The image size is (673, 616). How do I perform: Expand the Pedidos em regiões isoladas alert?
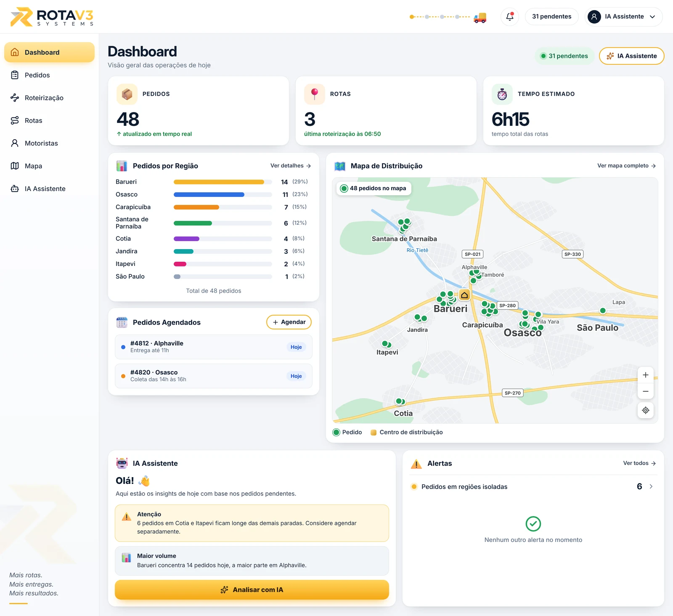click(x=533, y=486)
